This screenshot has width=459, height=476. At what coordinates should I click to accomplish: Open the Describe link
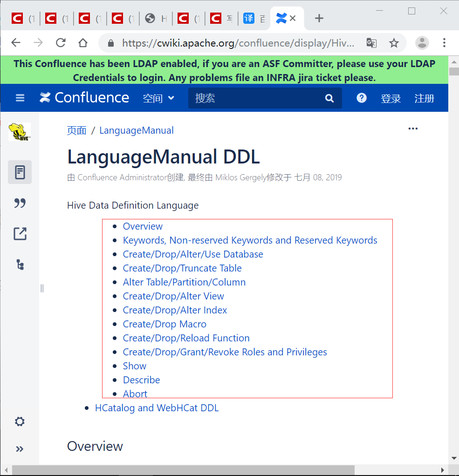pos(141,380)
